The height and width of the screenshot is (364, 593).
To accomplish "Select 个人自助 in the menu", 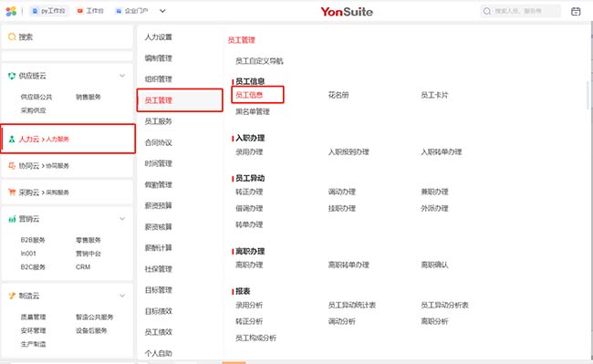I will click(x=159, y=353).
